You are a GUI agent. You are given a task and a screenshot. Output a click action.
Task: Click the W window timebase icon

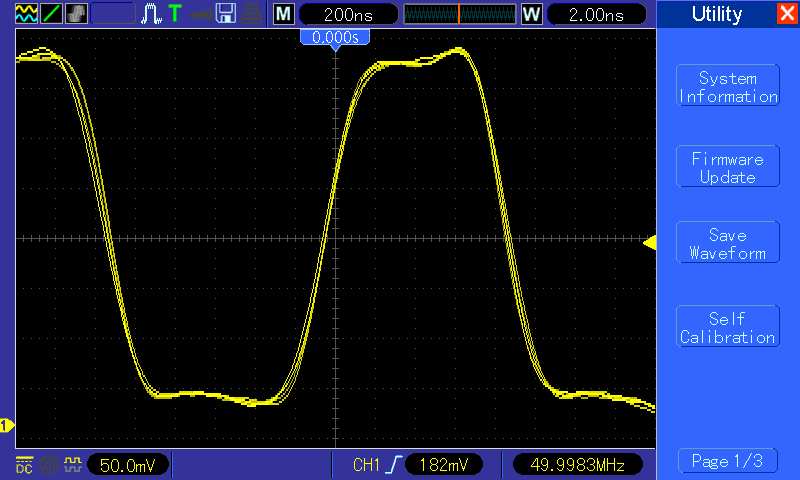(x=531, y=14)
